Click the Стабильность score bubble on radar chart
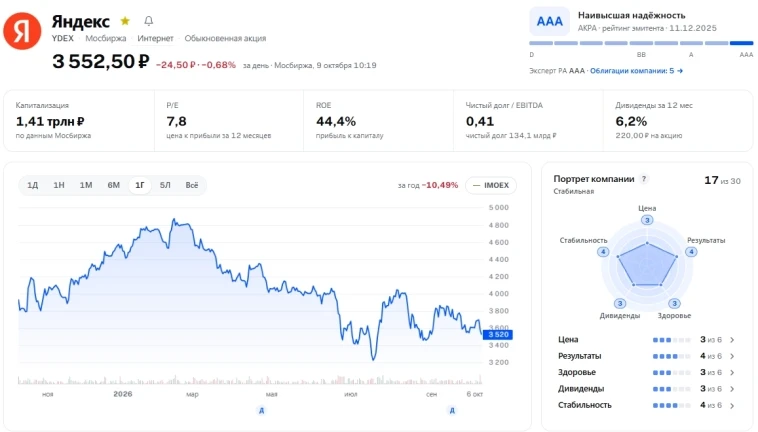Screen dimensions: 758x432 click(x=603, y=252)
